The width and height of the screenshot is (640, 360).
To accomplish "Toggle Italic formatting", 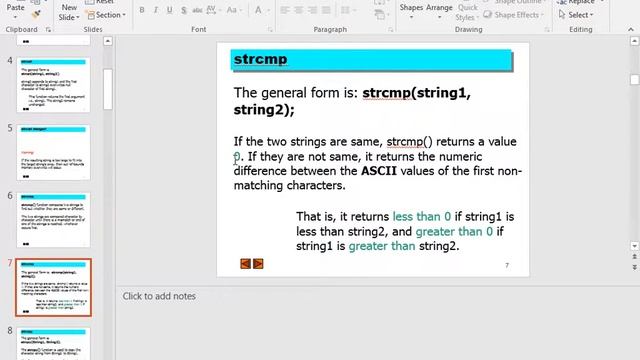I will pos(156,10).
